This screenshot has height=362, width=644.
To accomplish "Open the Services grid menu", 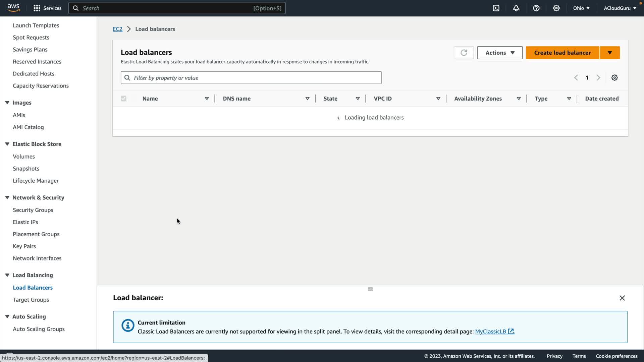I will (47, 8).
